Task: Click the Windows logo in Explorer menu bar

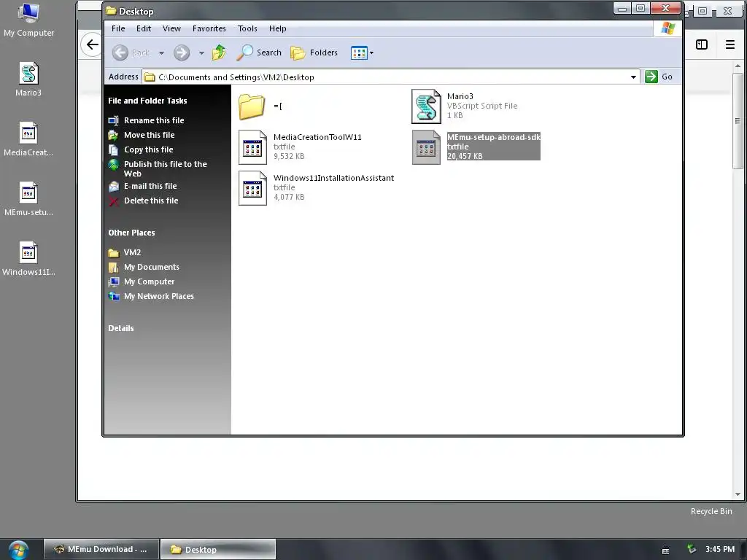Action: pos(667,28)
